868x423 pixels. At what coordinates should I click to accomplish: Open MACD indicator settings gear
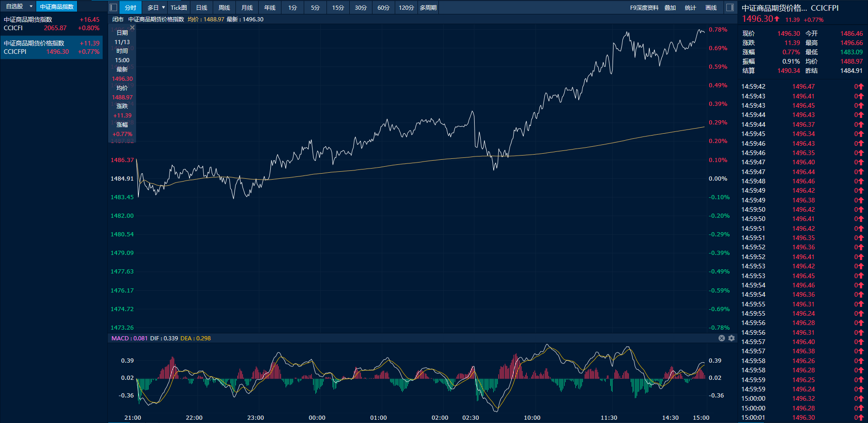(x=731, y=338)
